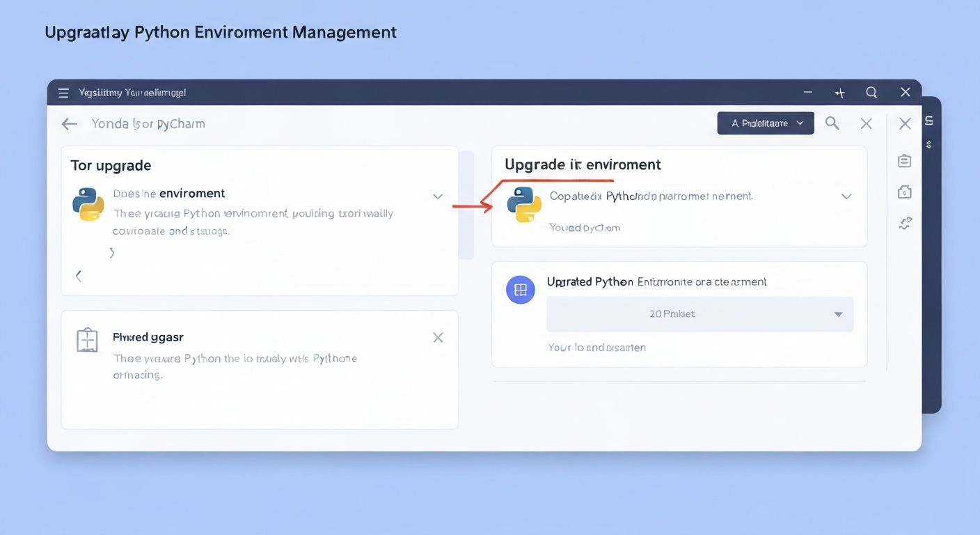The height and width of the screenshot is (535, 980).
Task: Click the search magnifier in the title bar
Action: [871, 92]
